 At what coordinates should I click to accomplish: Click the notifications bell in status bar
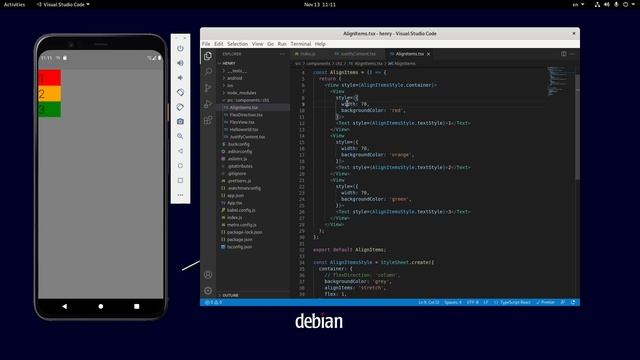click(x=573, y=302)
